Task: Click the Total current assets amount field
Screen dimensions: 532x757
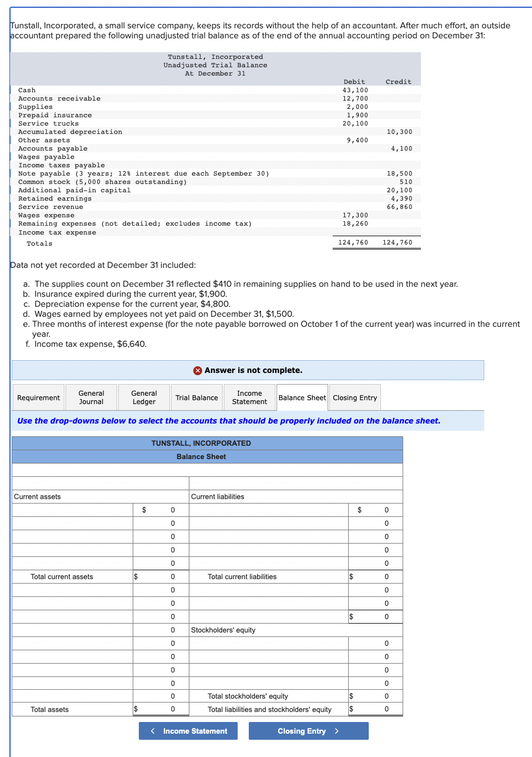Action: click(x=161, y=576)
